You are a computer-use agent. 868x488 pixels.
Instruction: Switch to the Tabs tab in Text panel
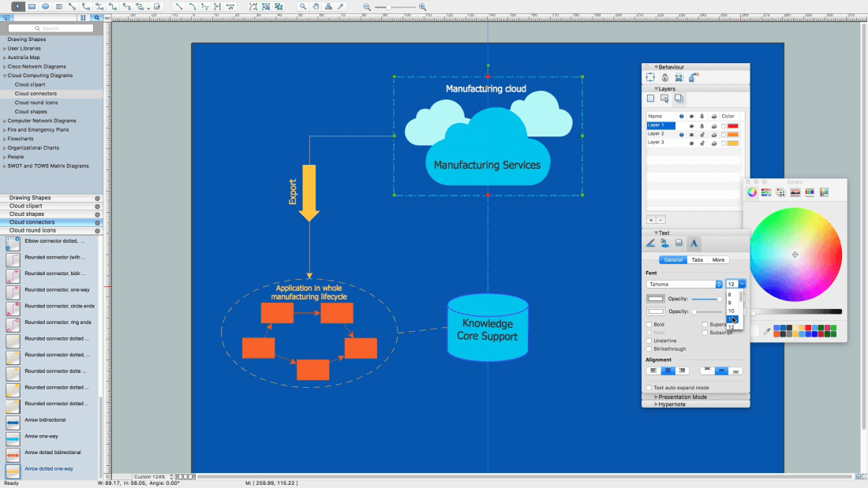click(x=697, y=259)
